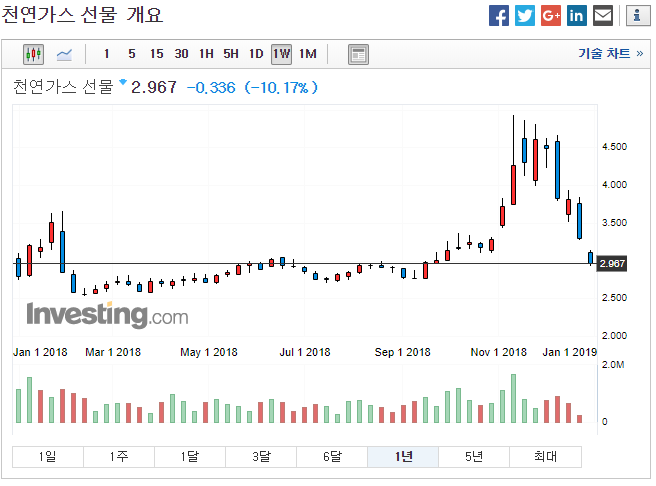Click the 4.000 price axis label

[614, 184]
